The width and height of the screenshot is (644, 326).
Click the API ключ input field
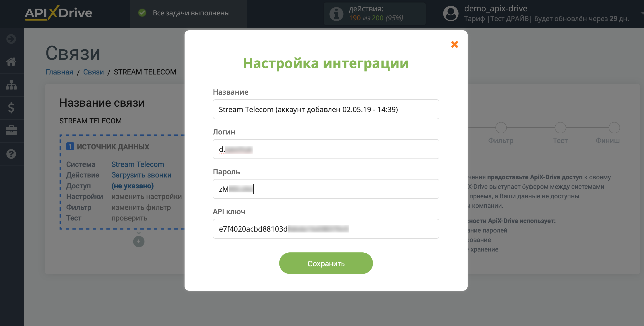click(x=326, y=229)
